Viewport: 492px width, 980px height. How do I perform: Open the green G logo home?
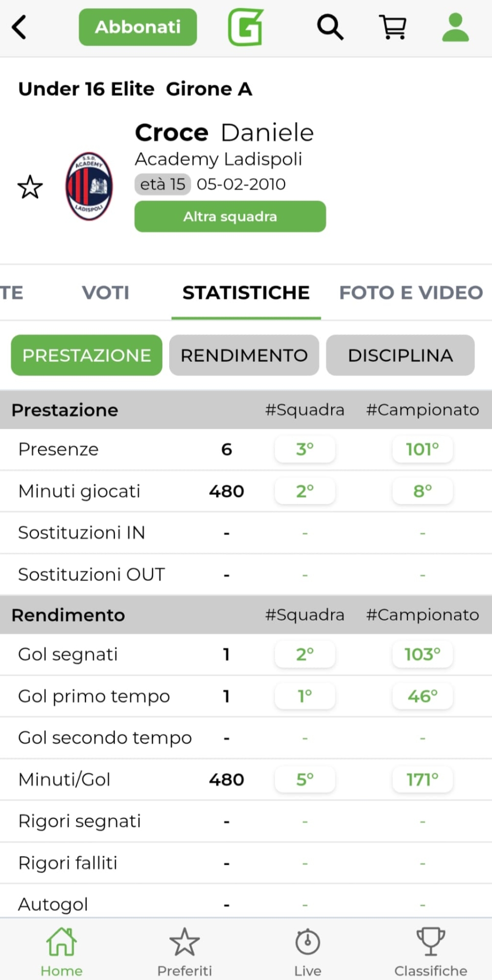[x=245, y=27]
